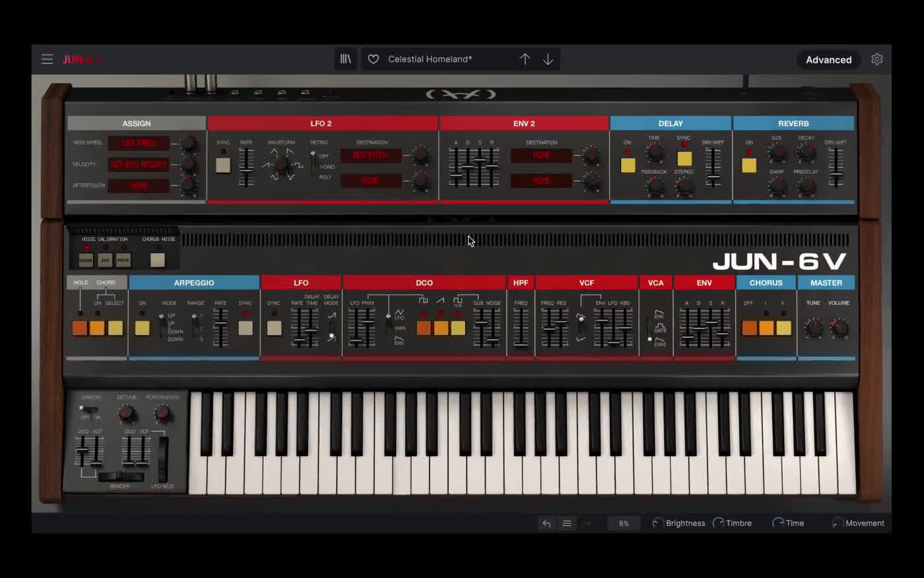Open LFO 2 second destination showing NONE
924x578 pixels.
tap(371, 180)
